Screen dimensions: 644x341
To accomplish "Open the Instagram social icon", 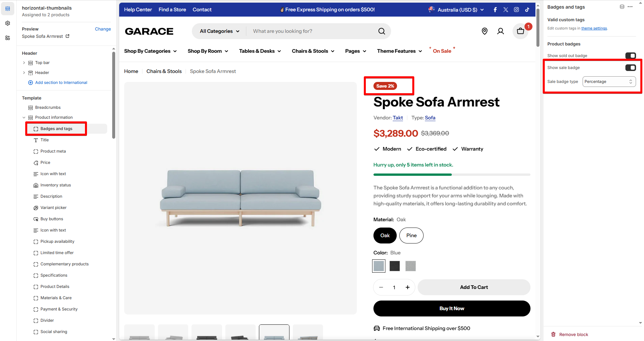I will (x=517, y=10).
